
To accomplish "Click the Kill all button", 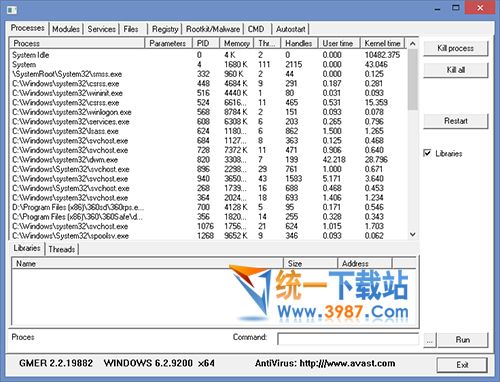I will (x=455, y=70).
